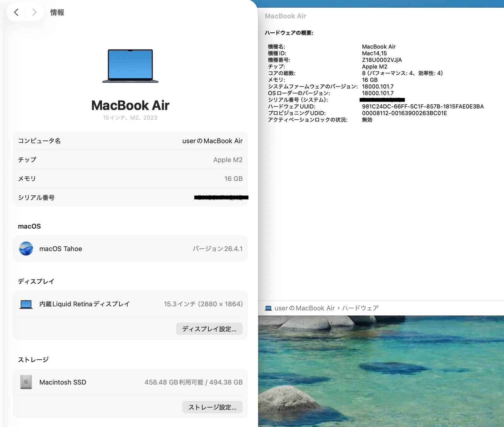Click the チップ row showing Apple M2
Image resolution: width=504 pixels, height=427 pixels.
[130, 160]
